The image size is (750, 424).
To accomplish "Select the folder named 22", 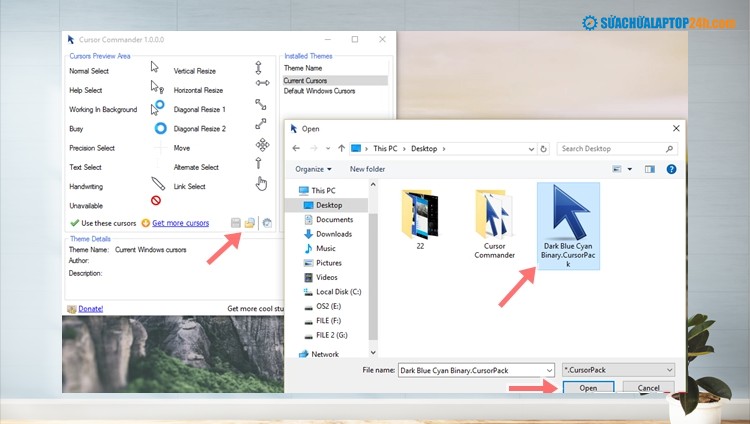I will [420, 219].
